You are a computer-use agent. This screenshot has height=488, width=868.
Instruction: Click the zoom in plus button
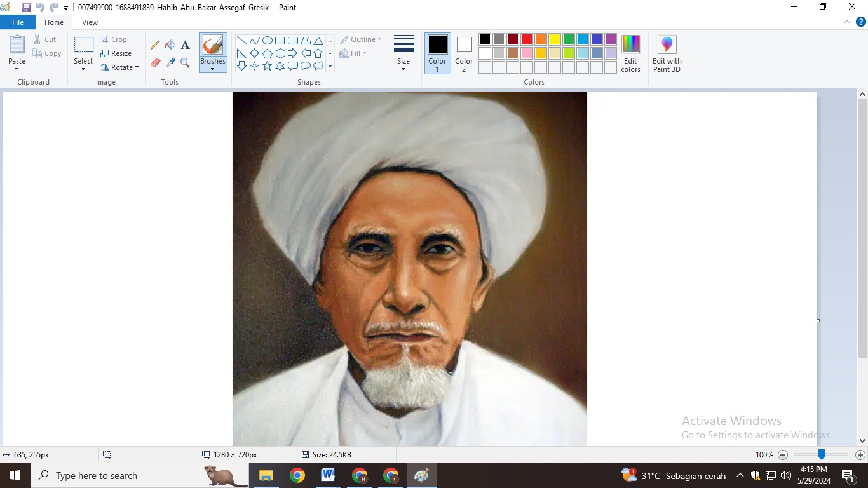860,455
